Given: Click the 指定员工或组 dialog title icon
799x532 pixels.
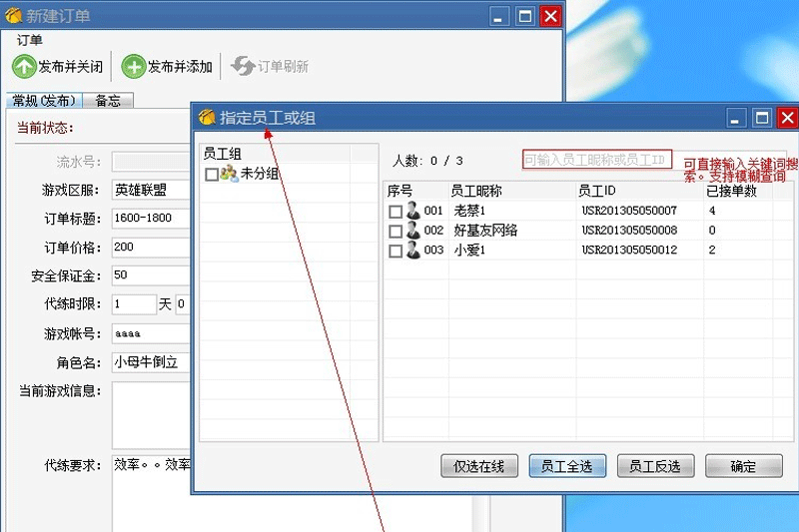Looking at the screenshot, I should (207, 118).
